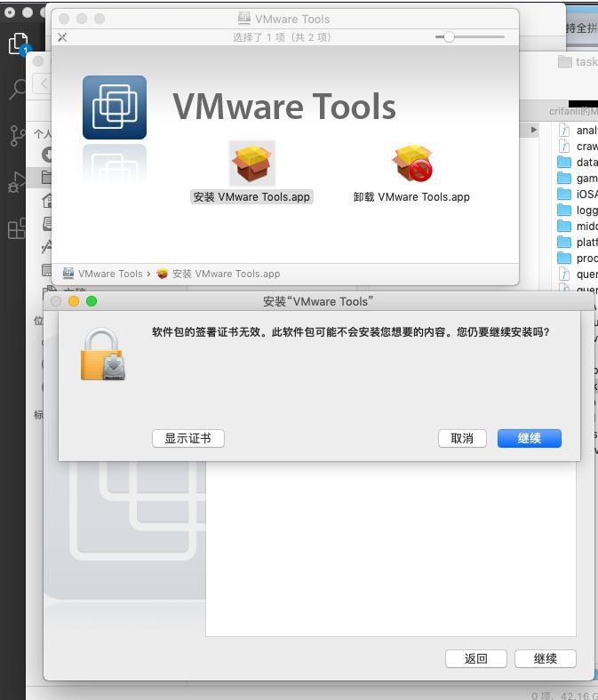Viewport: 598px width, 700px height.
Task: Open the VS Code Explorer files icon
Action: click(19, 44)
